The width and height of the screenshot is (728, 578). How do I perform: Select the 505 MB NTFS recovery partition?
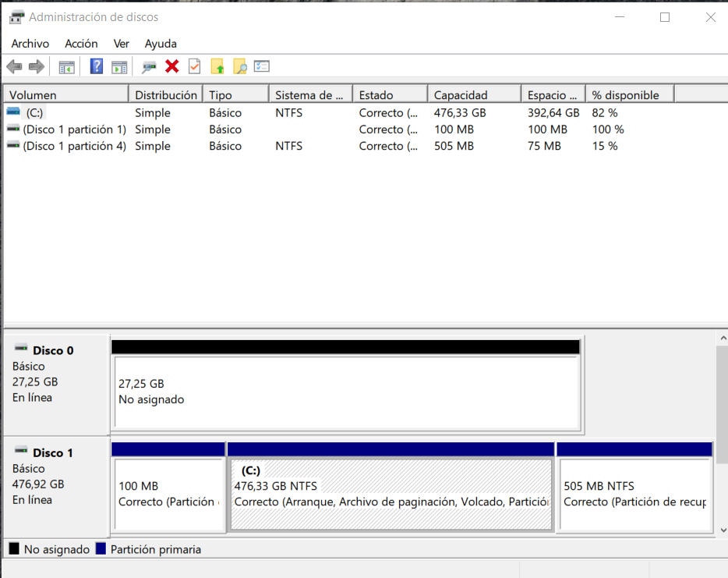(x=634, y=494)
